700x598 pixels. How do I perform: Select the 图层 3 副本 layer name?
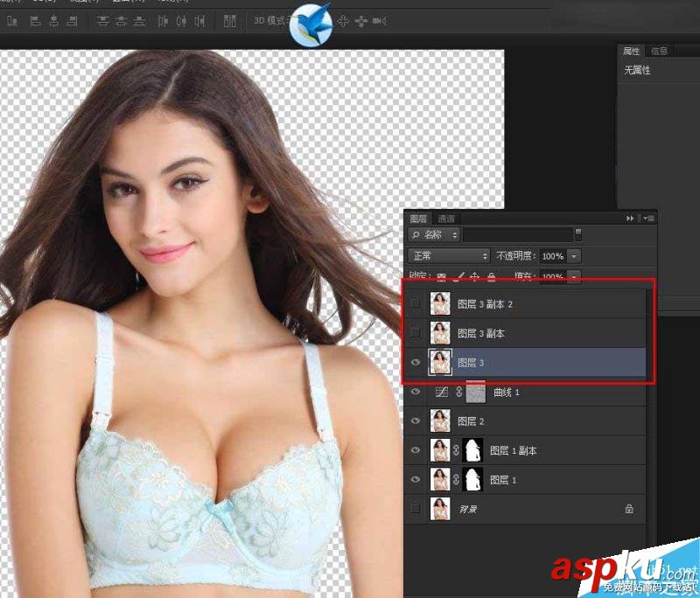(480, 334)
